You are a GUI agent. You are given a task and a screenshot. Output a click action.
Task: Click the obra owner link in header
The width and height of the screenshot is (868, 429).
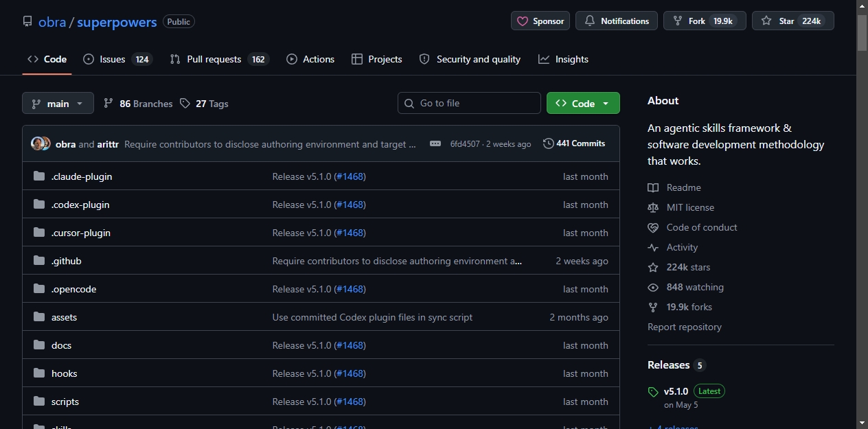(x=52, y=22)
